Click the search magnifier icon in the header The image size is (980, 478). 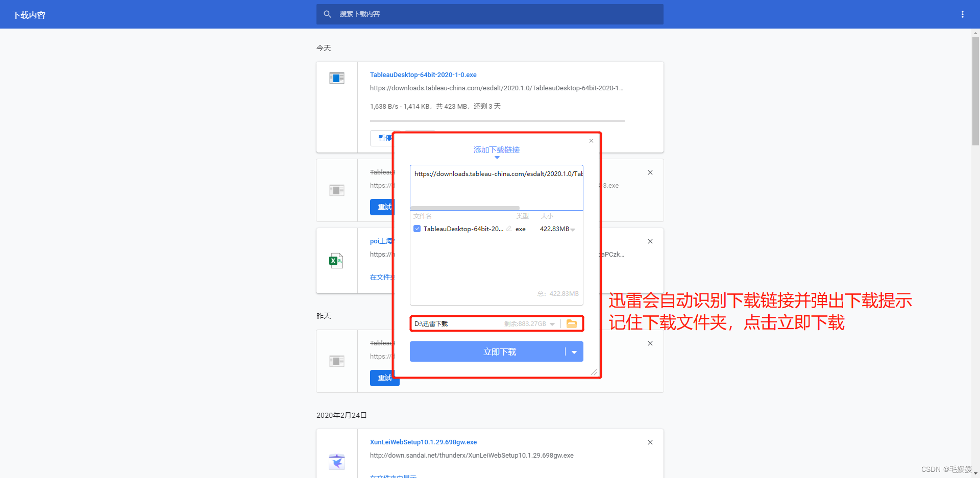(x=328, y=14)
